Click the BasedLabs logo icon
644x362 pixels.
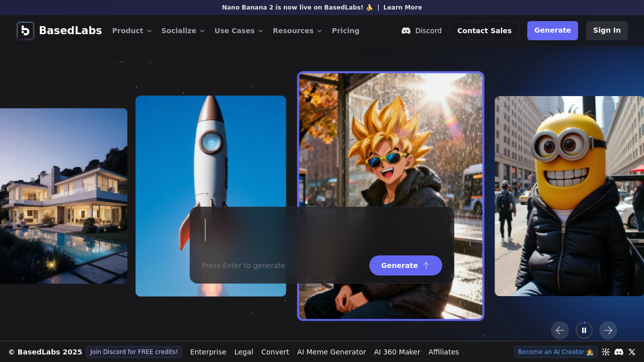pos(25,31)
